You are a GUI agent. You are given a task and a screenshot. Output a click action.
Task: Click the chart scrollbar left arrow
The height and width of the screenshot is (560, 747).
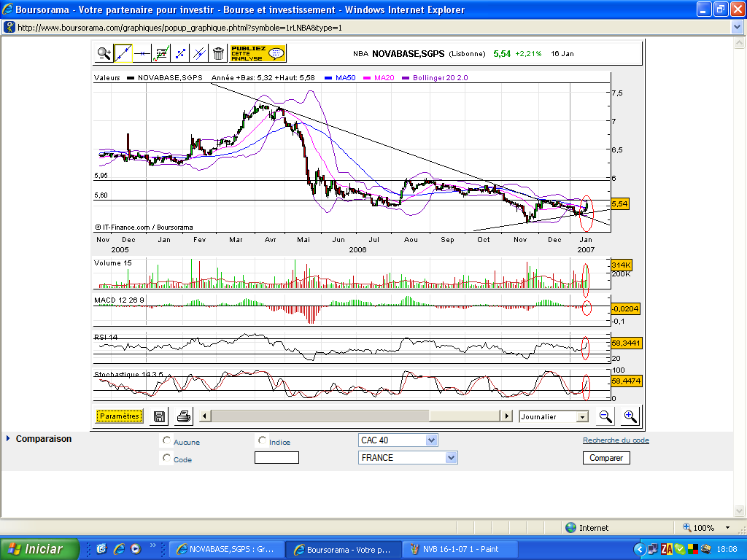(205, 416)
